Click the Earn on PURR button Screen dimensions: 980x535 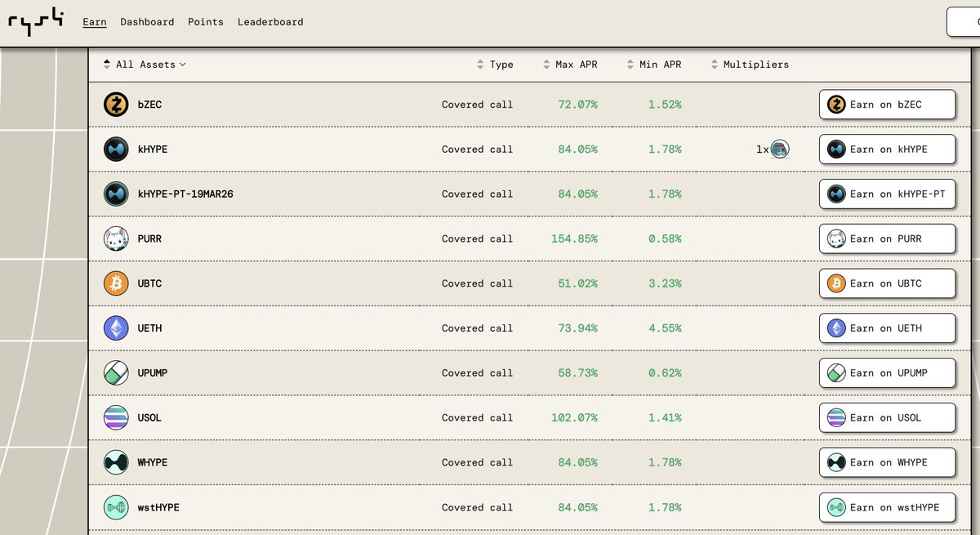[x=887, y=239]
